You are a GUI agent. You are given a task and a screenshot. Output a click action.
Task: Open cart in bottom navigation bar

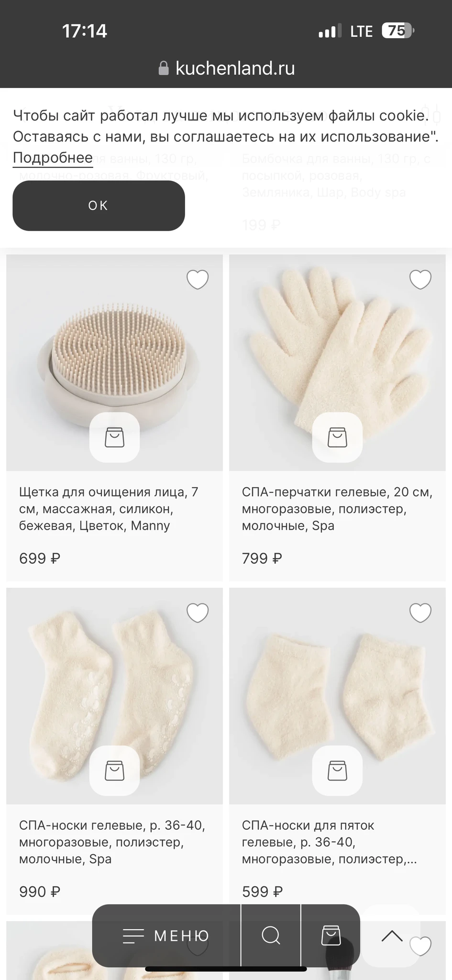331,935
